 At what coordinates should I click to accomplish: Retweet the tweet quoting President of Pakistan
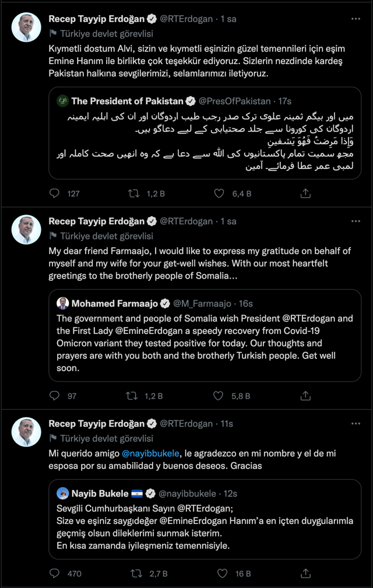click(133, 193)
